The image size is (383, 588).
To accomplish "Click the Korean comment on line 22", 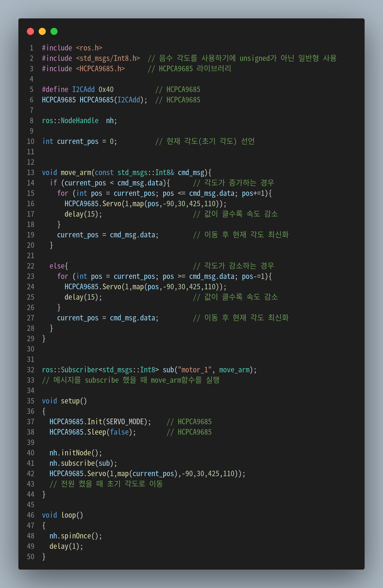I will (x=233, y=266).
